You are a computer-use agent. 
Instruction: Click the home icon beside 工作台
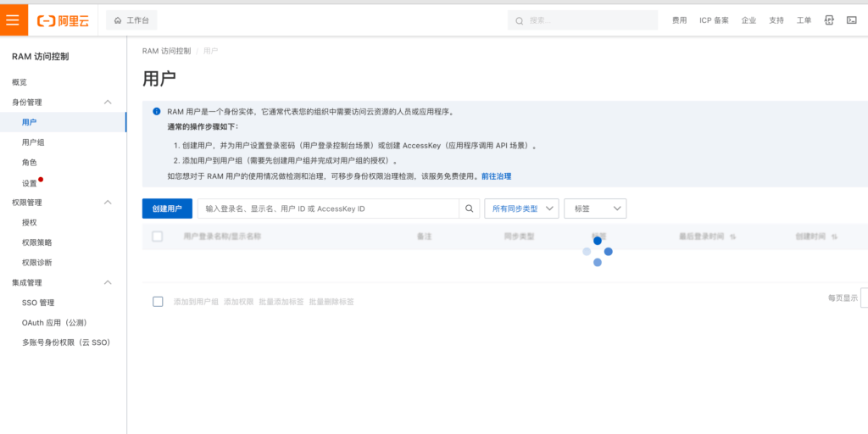point(118,19)
